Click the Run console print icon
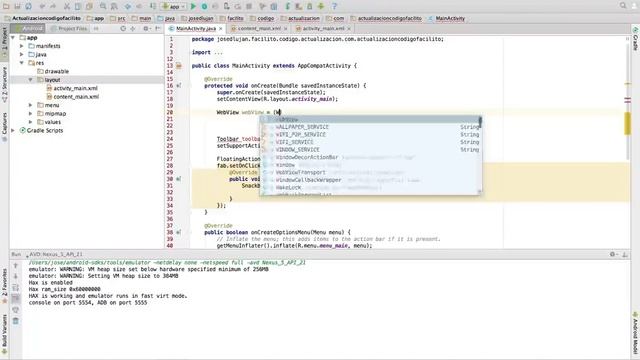The width and height of the screenshot is (640, 360). click(x=16, y=310)
